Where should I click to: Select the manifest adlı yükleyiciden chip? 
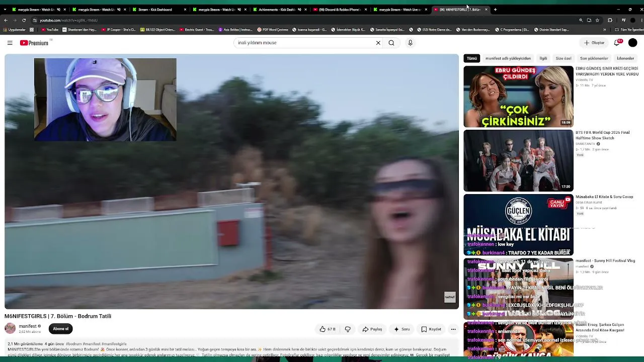(x=508, y=58)
